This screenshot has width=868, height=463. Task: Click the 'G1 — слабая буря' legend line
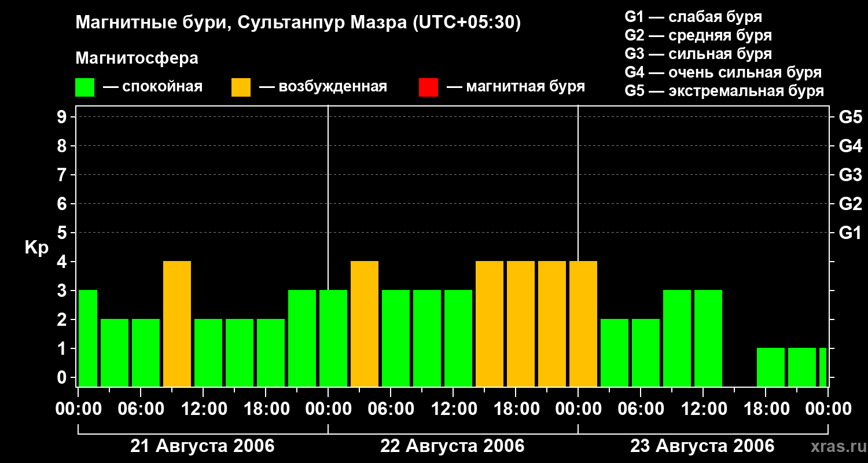693,17
